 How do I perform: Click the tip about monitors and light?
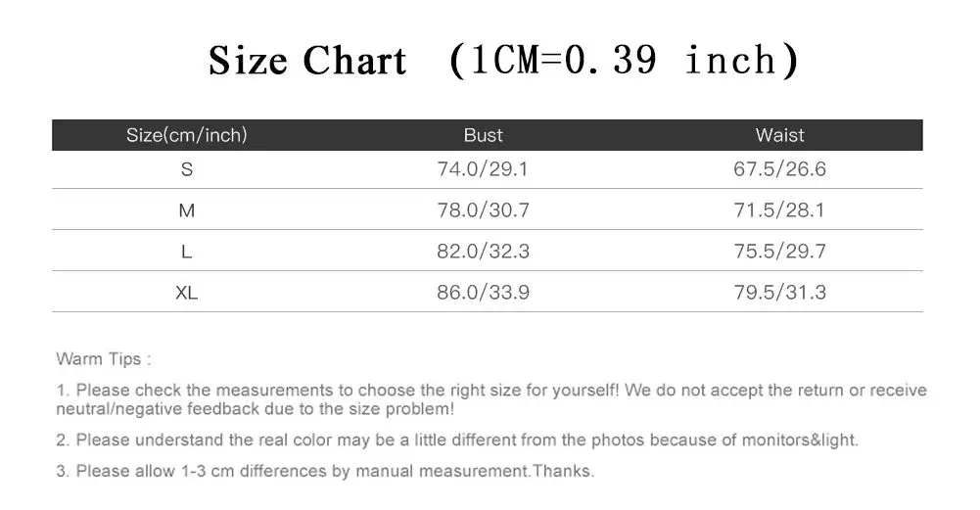click(x=457, y=440)
